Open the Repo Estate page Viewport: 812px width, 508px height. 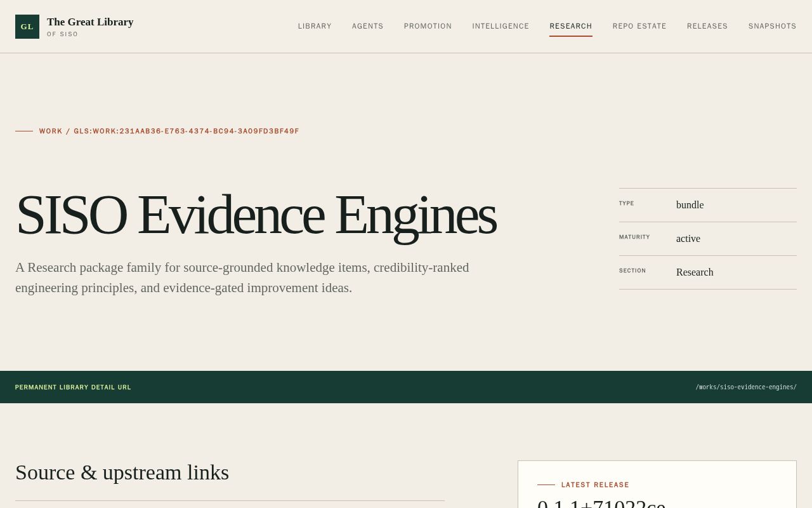(x=639, y=26)
